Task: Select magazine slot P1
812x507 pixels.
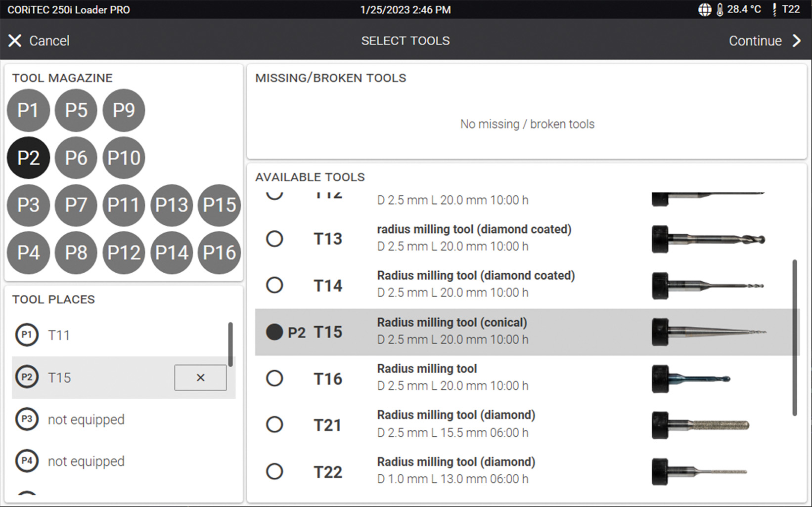Action: tap(28, 110)
